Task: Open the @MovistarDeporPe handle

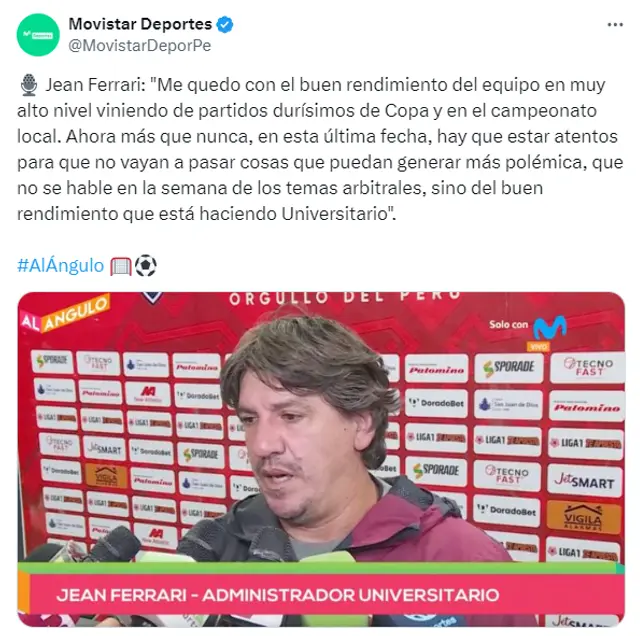Action: point(140,45)
